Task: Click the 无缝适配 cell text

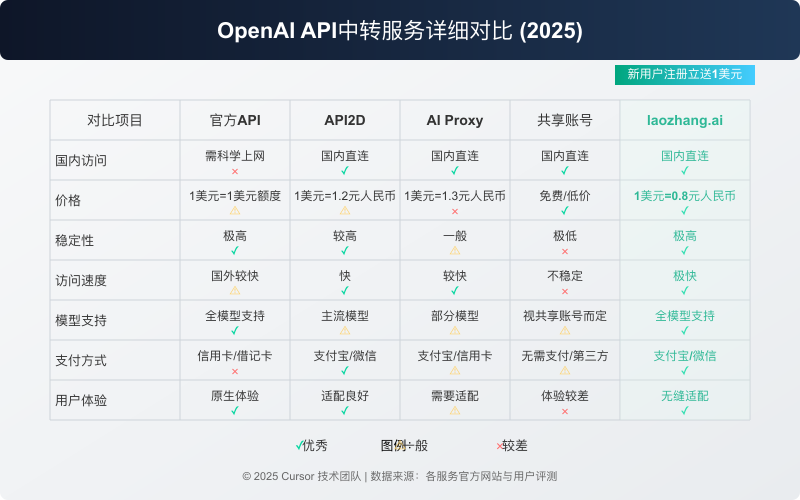Action: [685, 396]
